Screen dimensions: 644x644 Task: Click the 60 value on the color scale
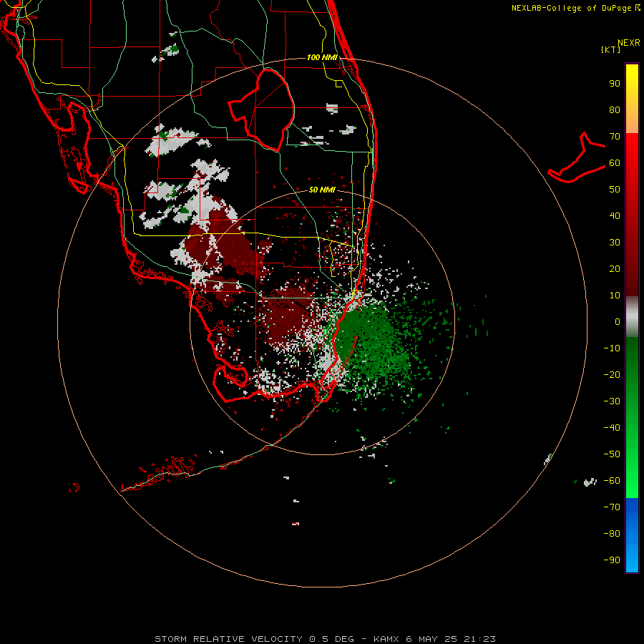pos(615,163)
